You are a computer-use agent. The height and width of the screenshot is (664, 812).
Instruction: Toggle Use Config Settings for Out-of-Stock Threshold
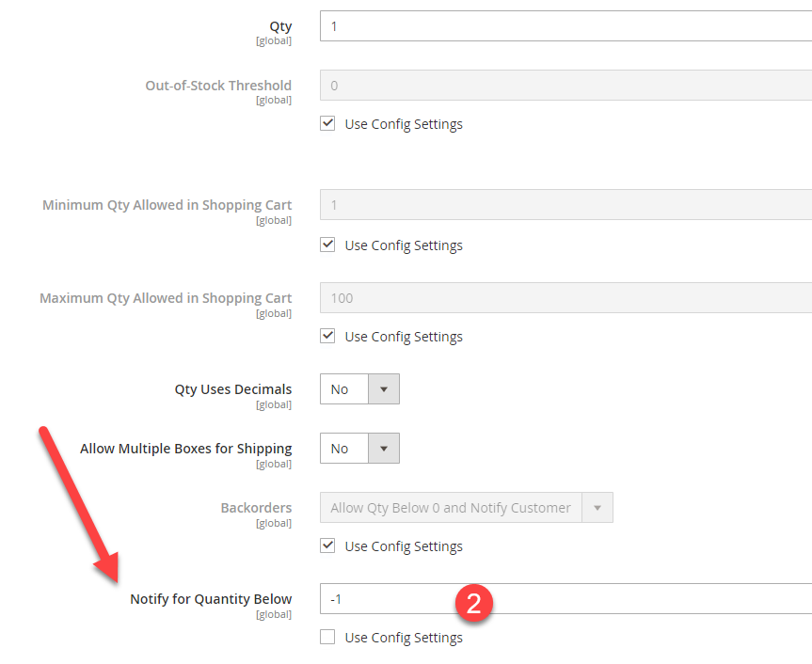coord(327,123)
